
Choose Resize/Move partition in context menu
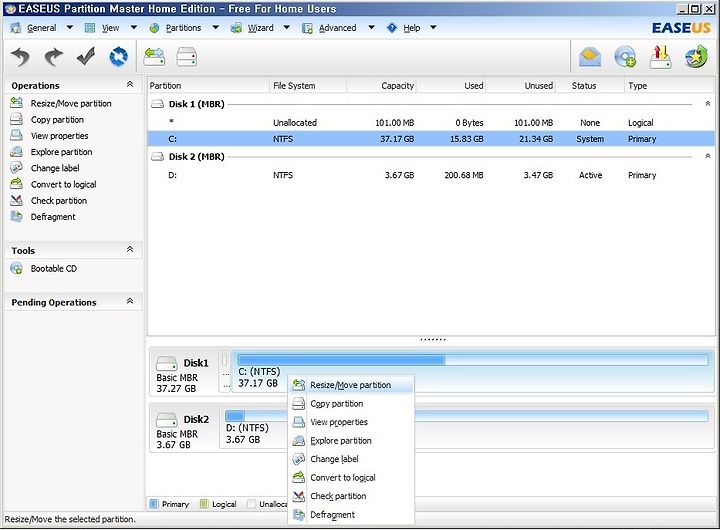tap(351, 385)
